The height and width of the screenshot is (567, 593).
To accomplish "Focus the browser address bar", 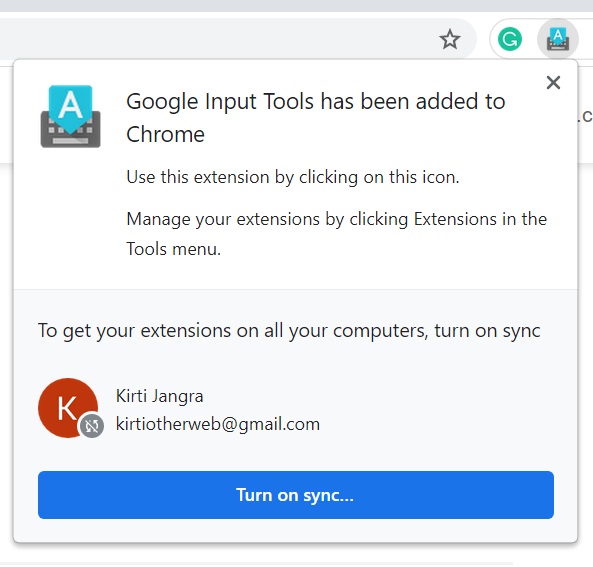I will (216, 39).
